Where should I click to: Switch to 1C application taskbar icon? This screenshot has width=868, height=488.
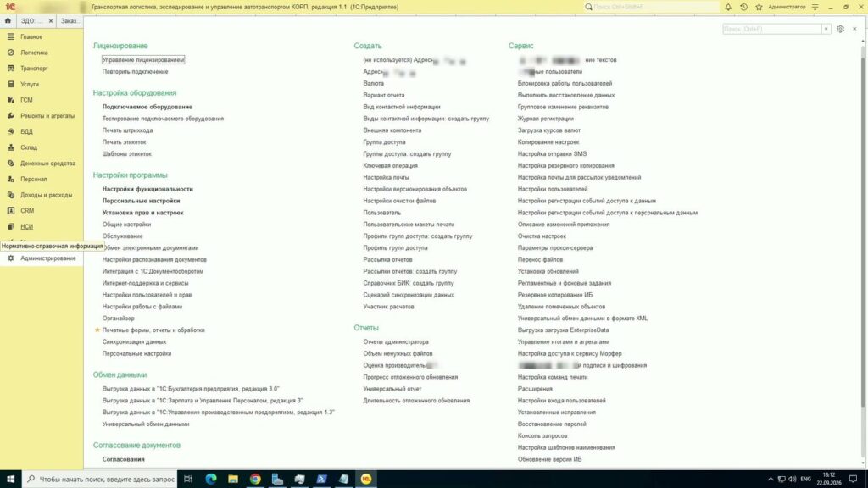pyautogui.click(x=366, y=479)
